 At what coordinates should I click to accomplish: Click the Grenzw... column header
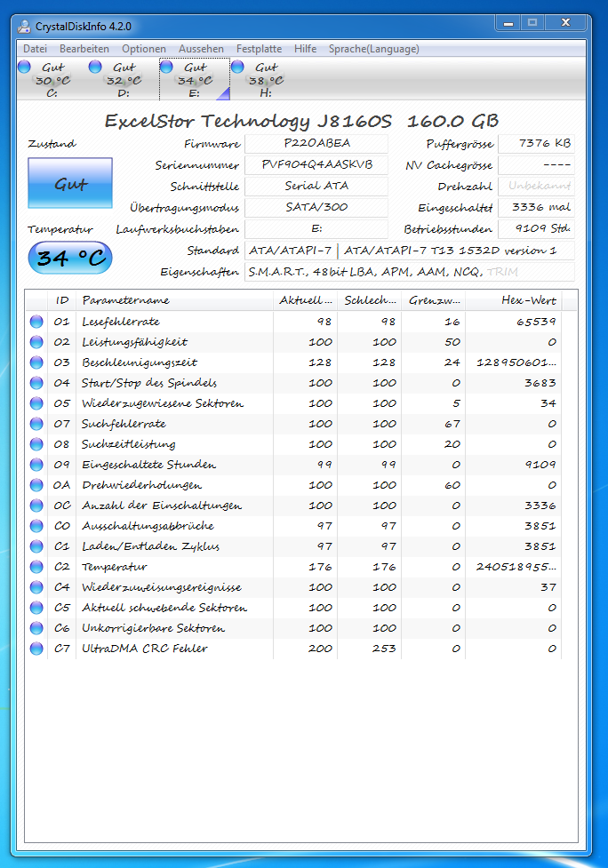click(434, 300)
